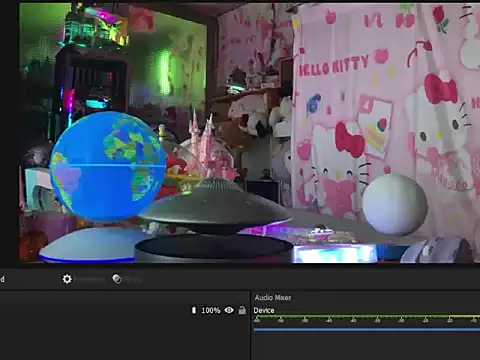Click the 100% source scale value

point(211,310)
